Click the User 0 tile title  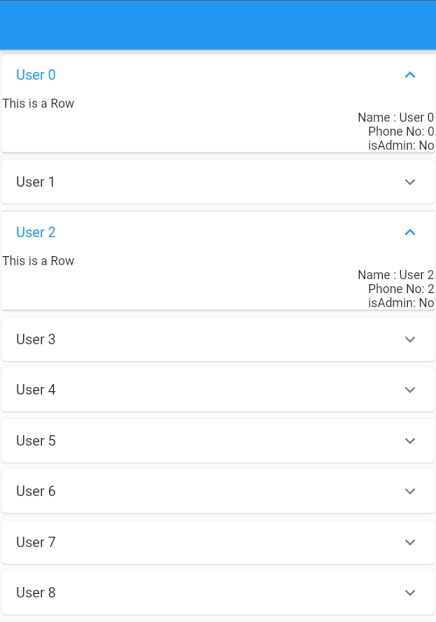(36, 75)
